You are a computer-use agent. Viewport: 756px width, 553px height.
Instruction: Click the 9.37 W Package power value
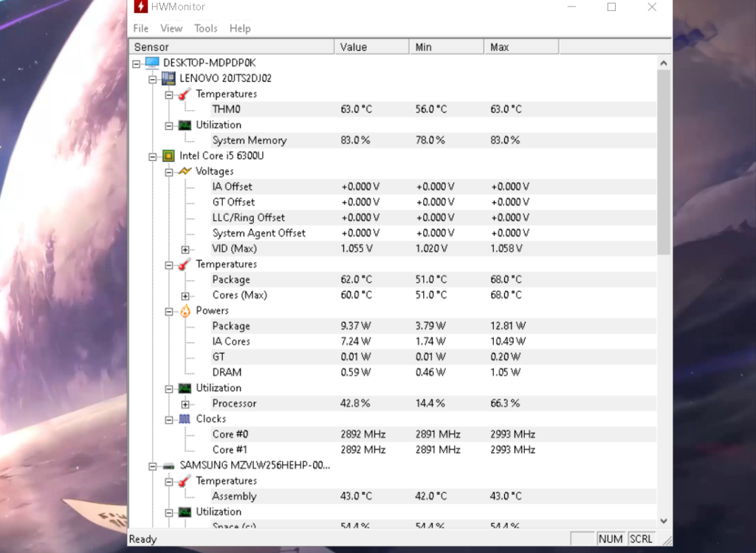point(356,326)
